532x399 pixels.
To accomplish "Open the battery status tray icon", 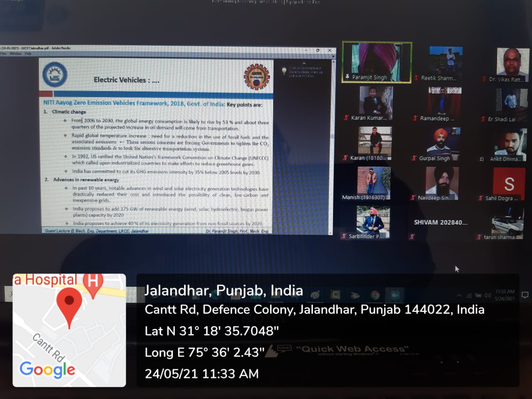I will click(478, 295).
